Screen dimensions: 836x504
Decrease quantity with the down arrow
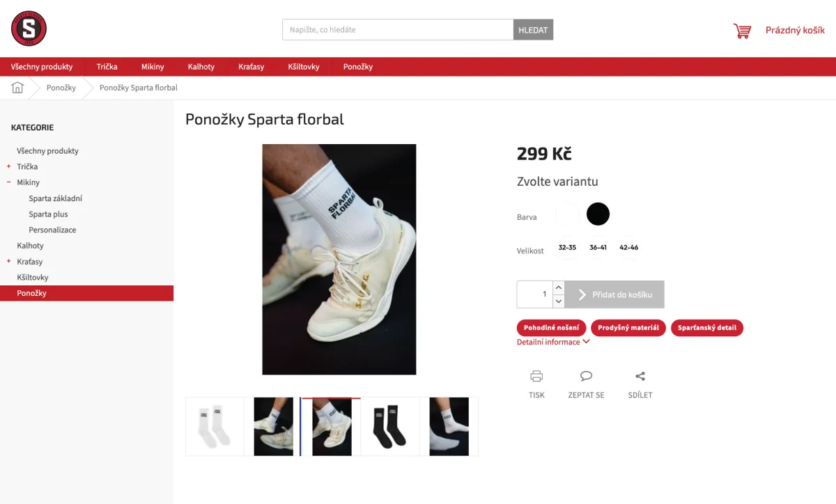(558, 301)
